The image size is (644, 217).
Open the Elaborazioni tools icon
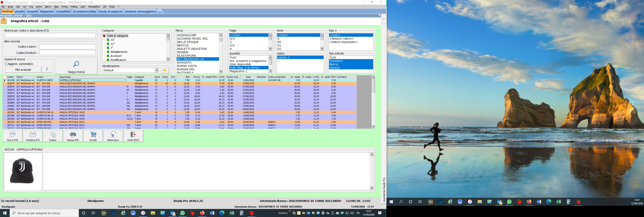click(x=113, y=136)
